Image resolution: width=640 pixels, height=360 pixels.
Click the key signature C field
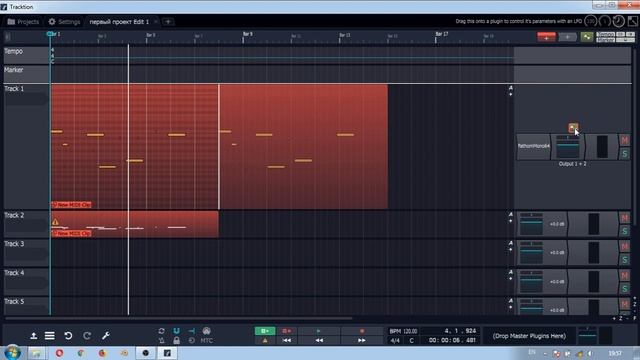[x=411, y=340]
